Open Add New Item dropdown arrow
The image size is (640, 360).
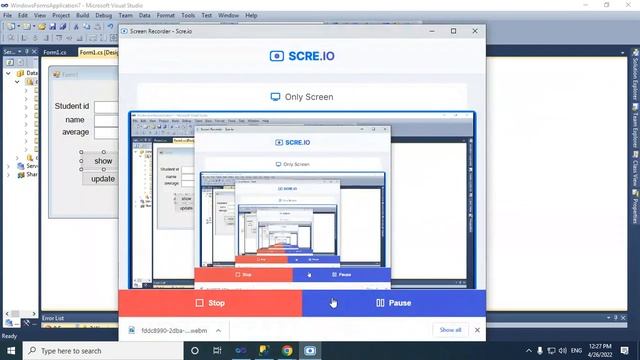[33, 27]
